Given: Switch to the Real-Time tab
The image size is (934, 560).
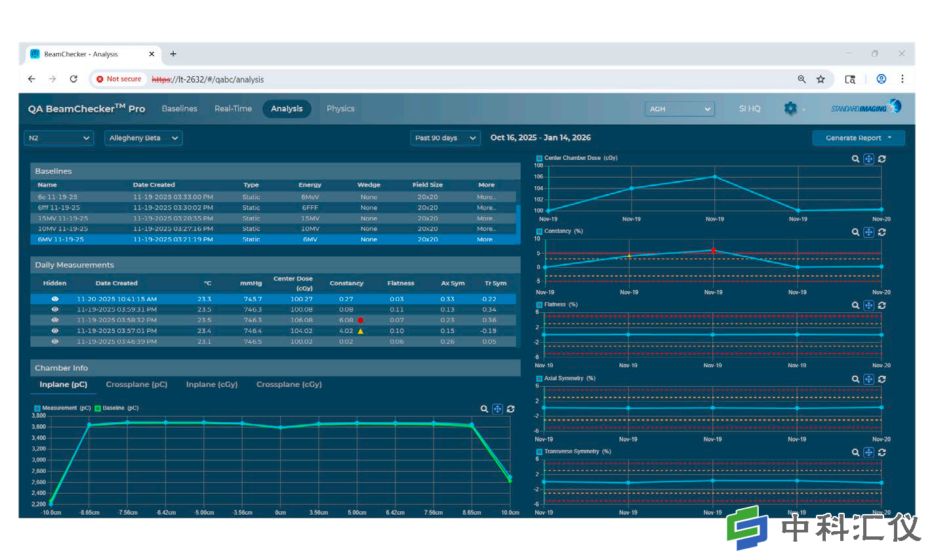Looking at the screenshot, I should pos(233,109).
